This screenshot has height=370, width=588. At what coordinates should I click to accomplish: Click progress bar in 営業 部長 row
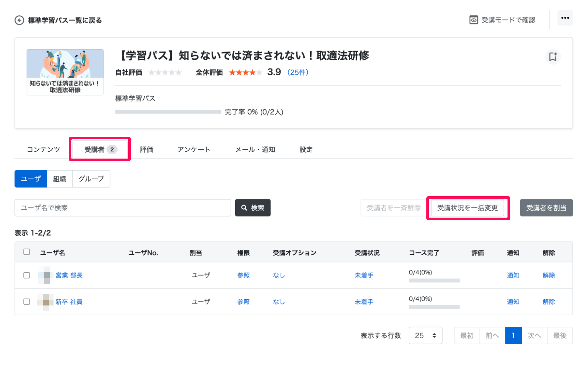434,281
